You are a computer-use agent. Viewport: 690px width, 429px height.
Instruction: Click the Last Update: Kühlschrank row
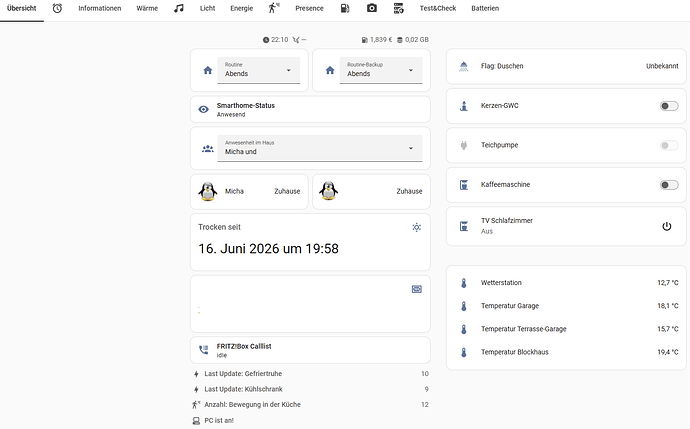(310, 389)
